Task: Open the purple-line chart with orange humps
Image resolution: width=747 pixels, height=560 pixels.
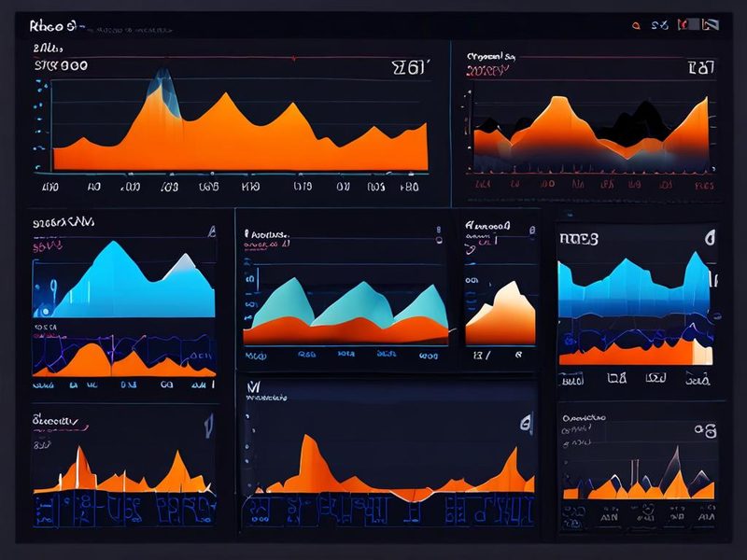Action: pyautogui.click(x=123, y=355)
